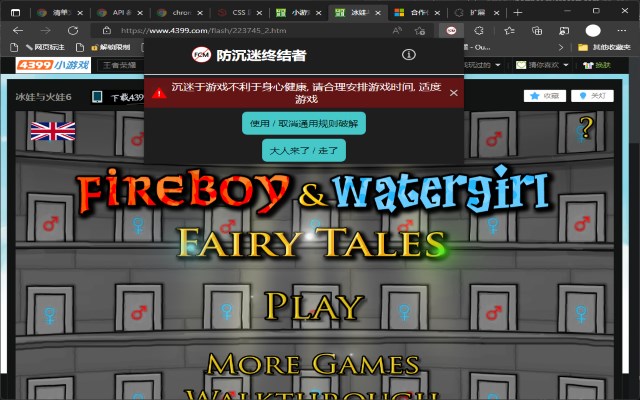Start the game with PLAY

tap(313, 306)
